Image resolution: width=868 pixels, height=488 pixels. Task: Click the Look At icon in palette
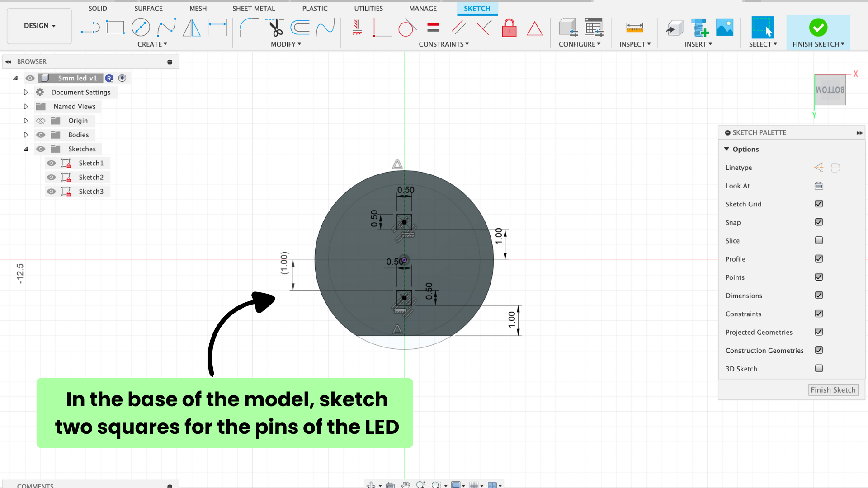coord(819,186)
